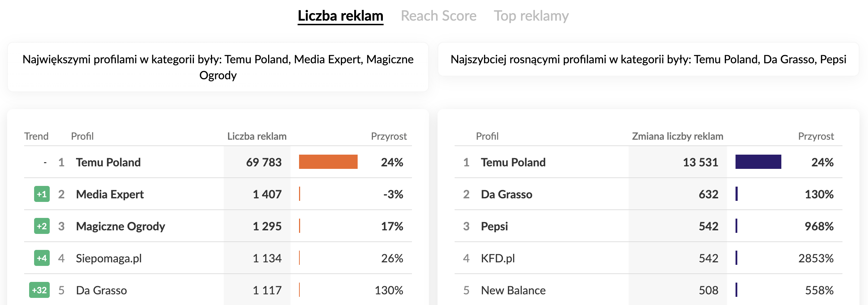Viewport: 868px width, 305px height.
Task: Select the New Balance profile row
Action: click(x=514, y=290)
